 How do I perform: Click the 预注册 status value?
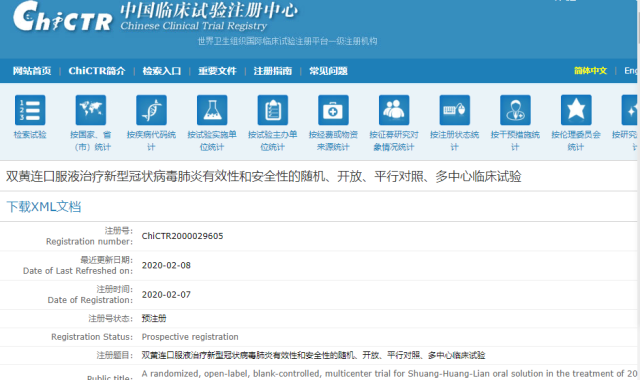tap(154, 318)
